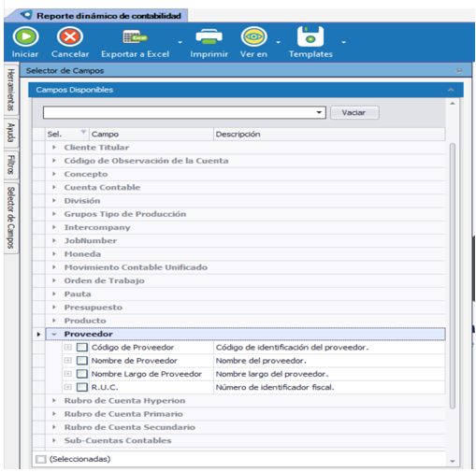The width and height of the screenshot is (476, 472).
Task: Expand the plus icon beside Código de Proveedor
Action: [x=68, y=347]
